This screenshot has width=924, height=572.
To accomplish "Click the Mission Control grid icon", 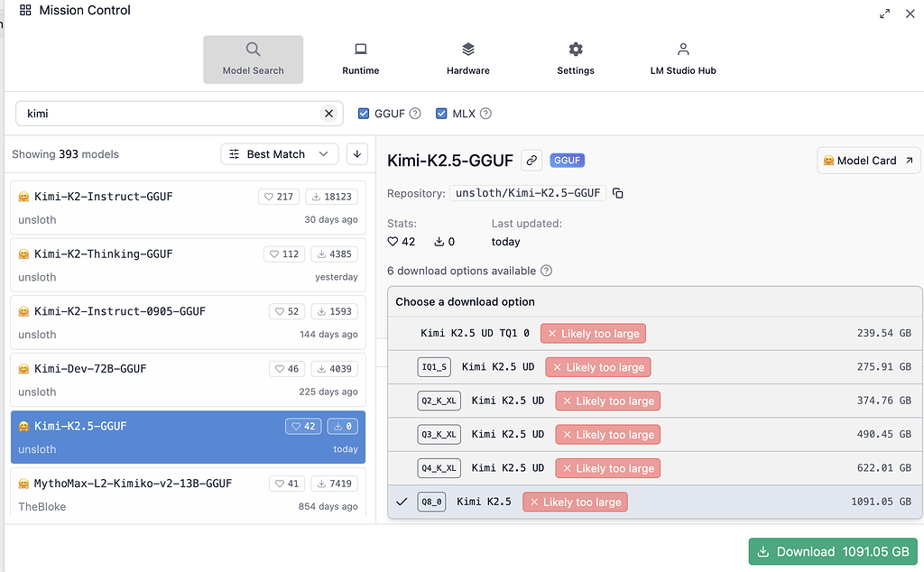I will (x=25, y=10).
